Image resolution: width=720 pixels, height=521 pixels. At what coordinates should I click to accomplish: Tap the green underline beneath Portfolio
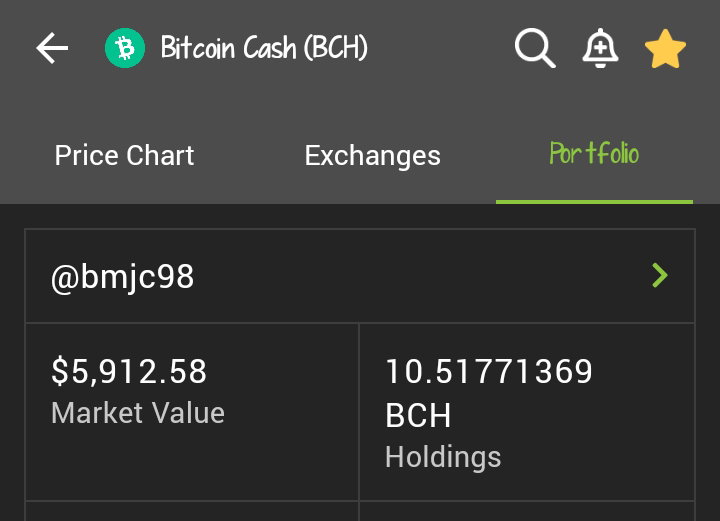(594, 202)
